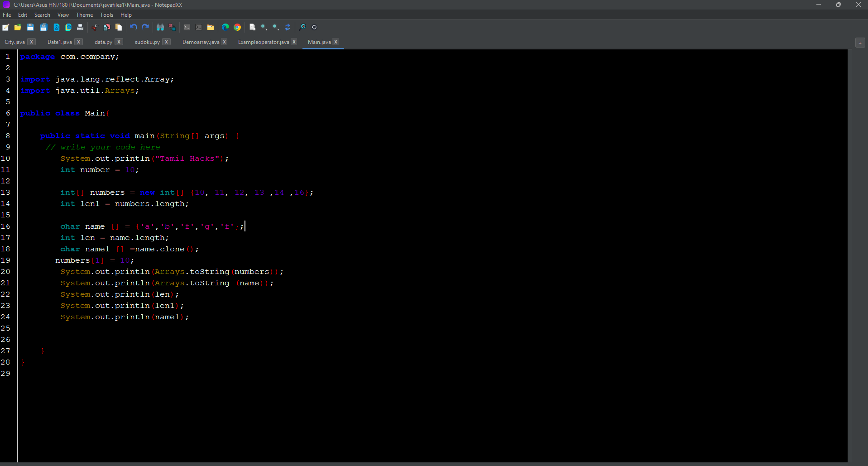This screenshot has width=868, height=466.
Task: Switch to the City.java tab
Action: pos(14,42)
